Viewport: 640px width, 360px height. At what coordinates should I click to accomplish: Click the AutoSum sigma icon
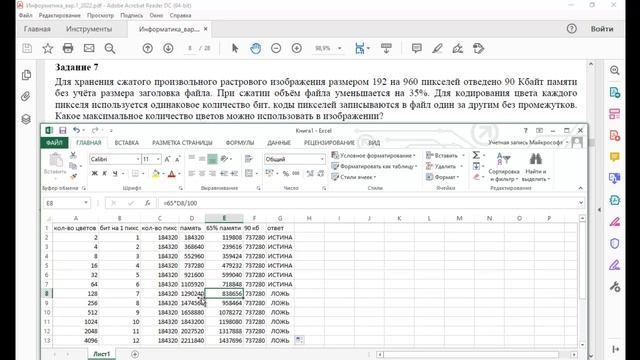(476, 155)
